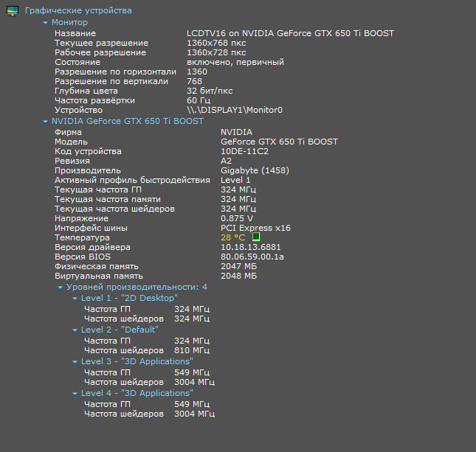This screenshot has width=476, height=452.
Task: Collapse the NVIDIA GeForce GTX 650 Ti BOOST arrow
Action: [x=45, y=121]
